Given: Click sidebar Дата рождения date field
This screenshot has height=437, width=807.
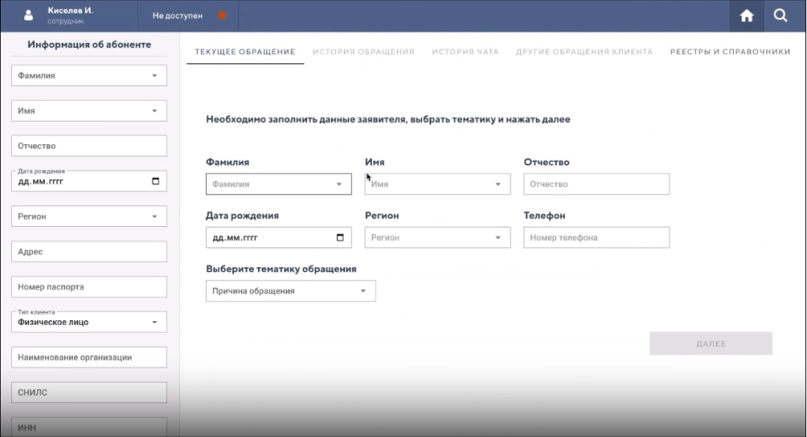Looking at the screenshot, I should 89,181.
